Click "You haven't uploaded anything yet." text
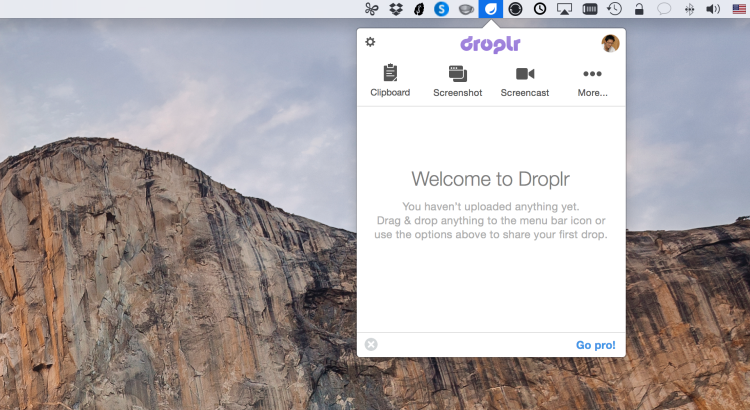Viewport: 750px width, 410px height. coord(491,207)
